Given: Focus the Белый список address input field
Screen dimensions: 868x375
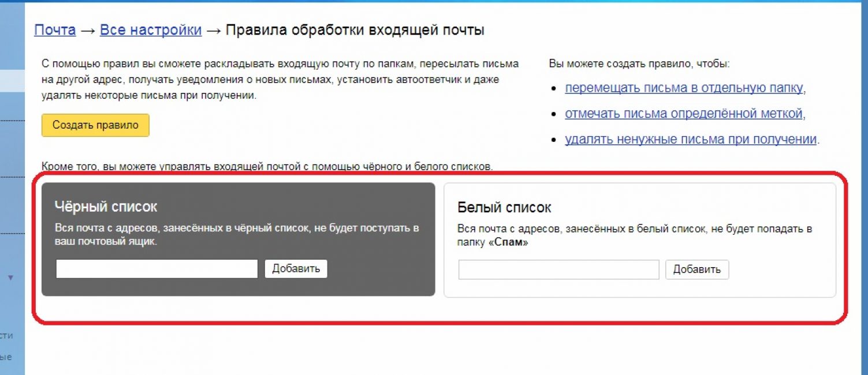Looking at the screenshot, I should pos(558,269).
